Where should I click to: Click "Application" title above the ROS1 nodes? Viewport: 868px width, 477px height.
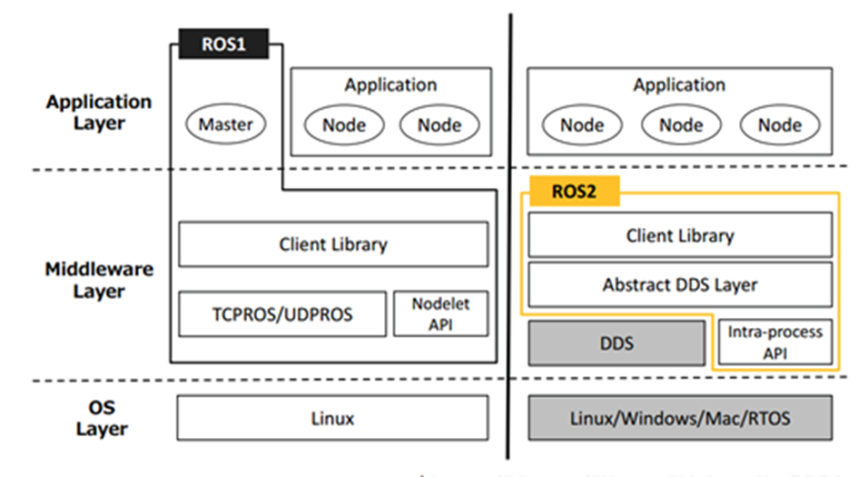pos(390,84)
